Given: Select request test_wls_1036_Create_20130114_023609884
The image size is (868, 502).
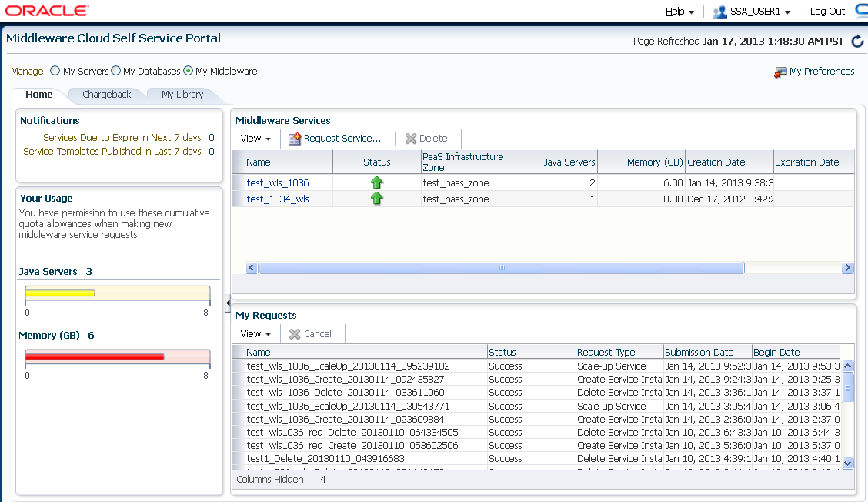Looking at the screenshot, I should click(346, 420).
